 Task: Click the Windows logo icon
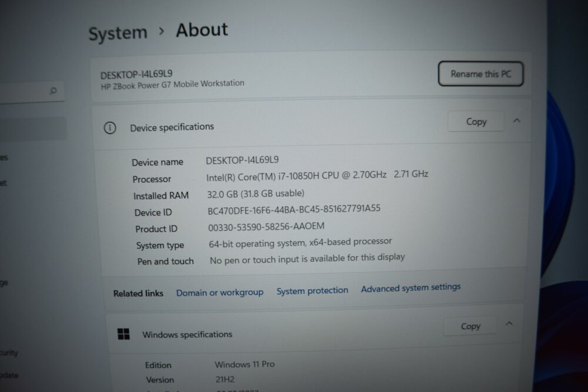123,334
